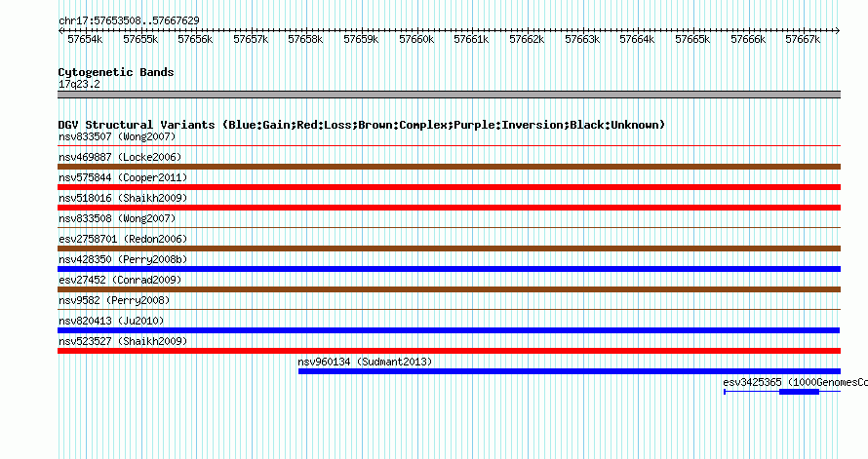The image size is (868, 459).
Task: Select the thick esv3425365 blue block
Action: (799, 392)
